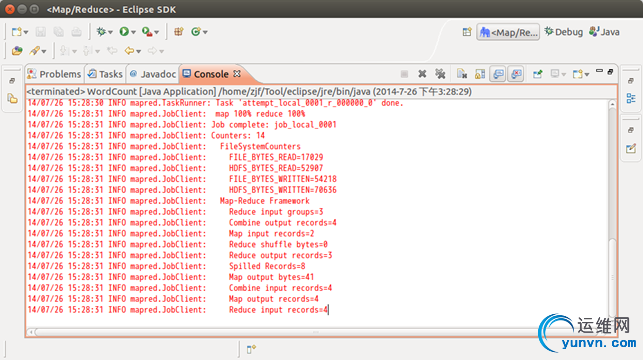
Task: Click the 'Job complete: job_local_0001' line
Action: [182, 125]
